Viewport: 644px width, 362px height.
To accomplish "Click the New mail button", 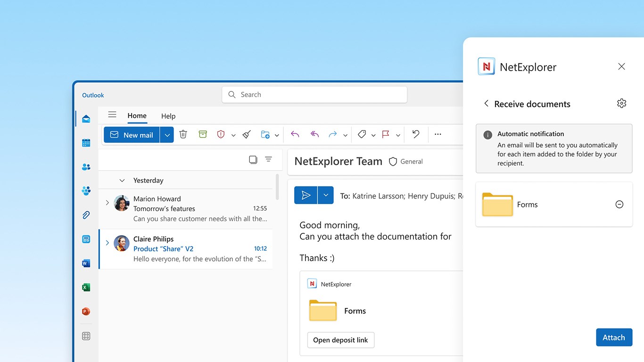I will [132, 135].
